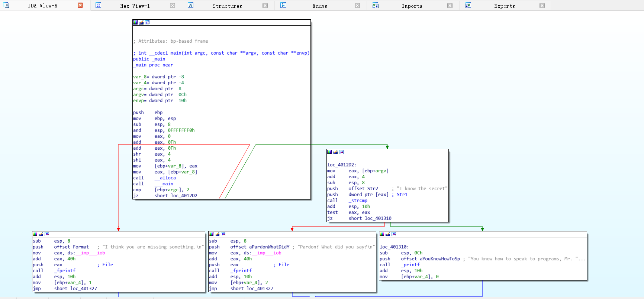Select the _strcmp call in loc_4012D2
The width and height of the screenshot is (644, 299).
click(x=358, y=201)
